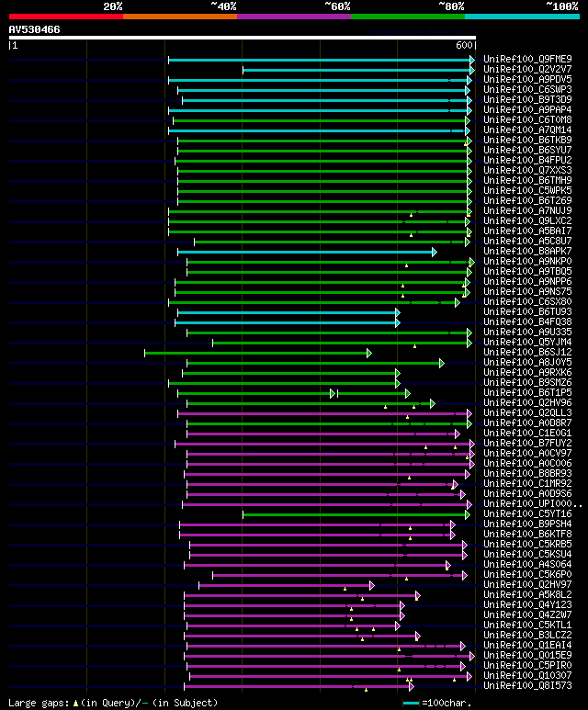Select the UniRef100_Q7XXS3 hit
This screenshot has height=710, width=588.
pos(527,170)
